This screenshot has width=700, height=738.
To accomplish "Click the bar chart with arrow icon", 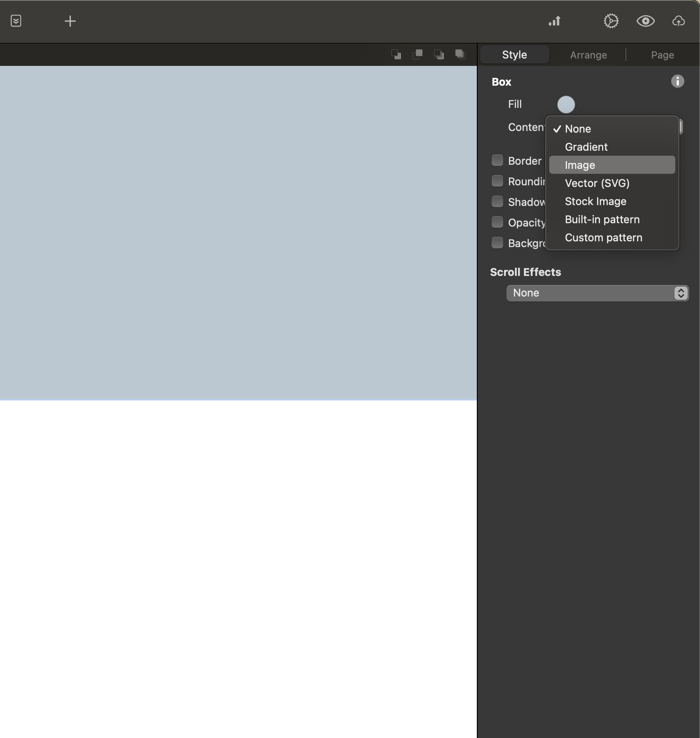I will pos(554,21).
